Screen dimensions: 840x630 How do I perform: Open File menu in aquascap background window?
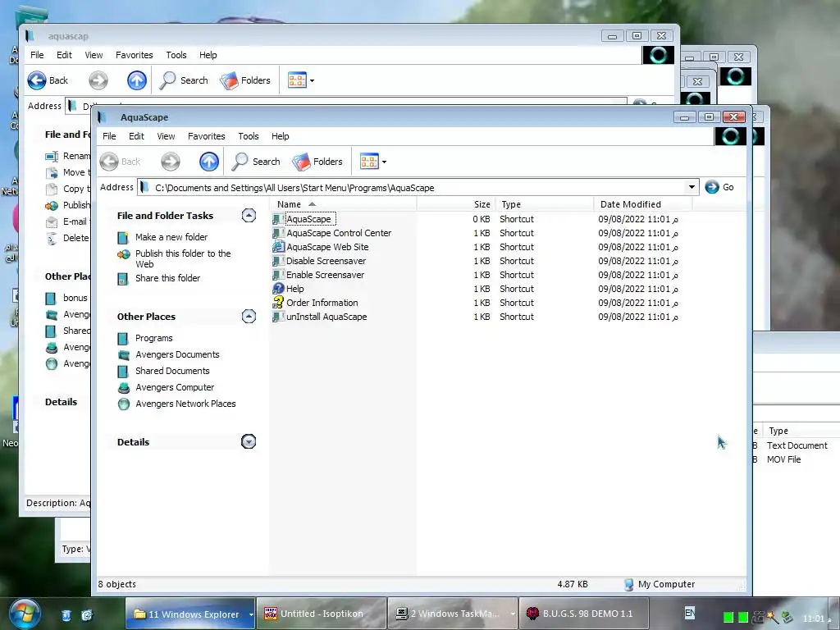(37, 55)
